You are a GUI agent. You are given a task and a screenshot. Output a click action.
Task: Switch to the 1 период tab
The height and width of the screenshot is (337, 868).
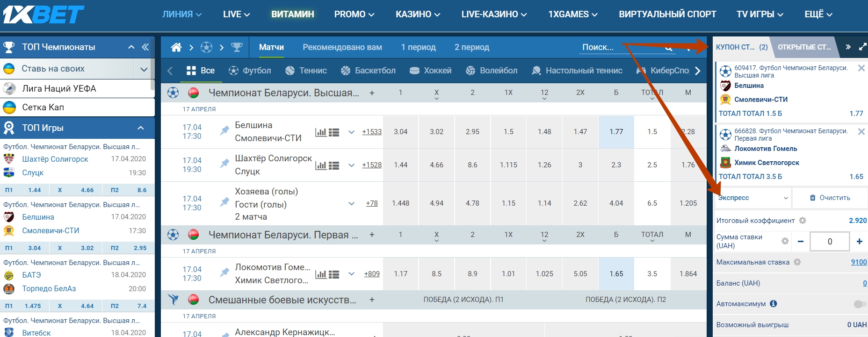(418, 47)
